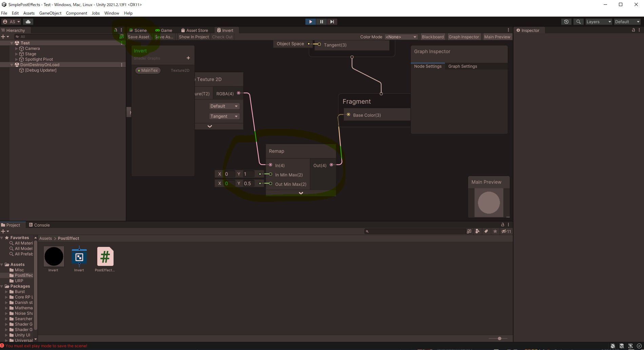
Task: Click the checkmark activity indicator in status bar
Action: pos(639,346)
